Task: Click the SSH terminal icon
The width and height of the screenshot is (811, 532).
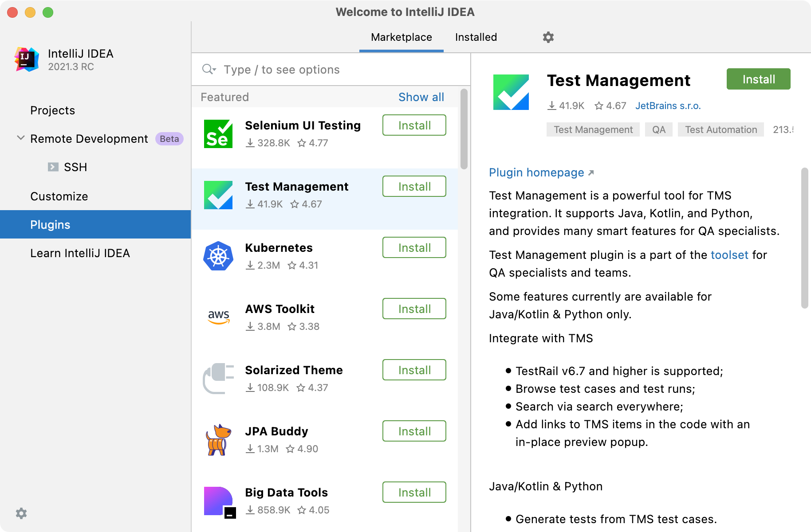Action: coord(53,167)
